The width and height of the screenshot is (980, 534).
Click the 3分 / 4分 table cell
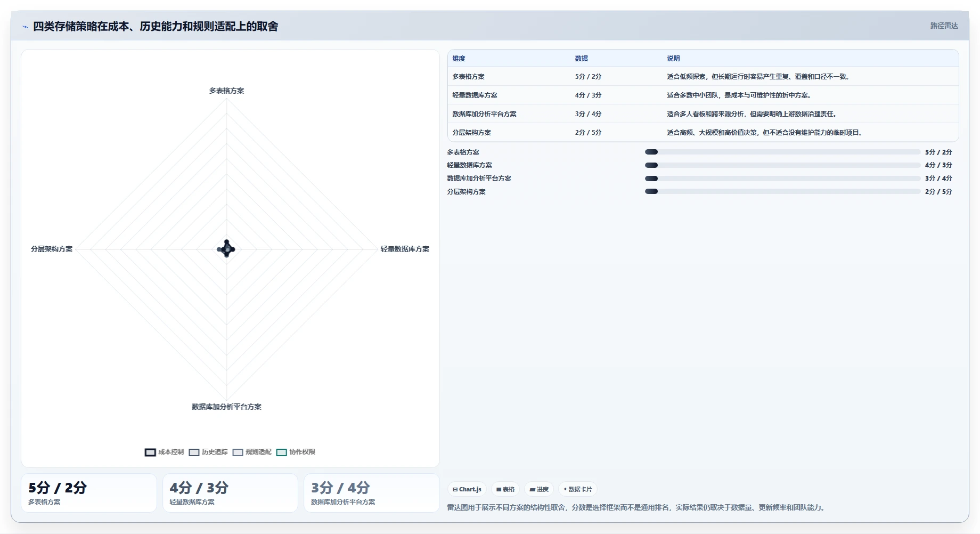coord(588,114)
